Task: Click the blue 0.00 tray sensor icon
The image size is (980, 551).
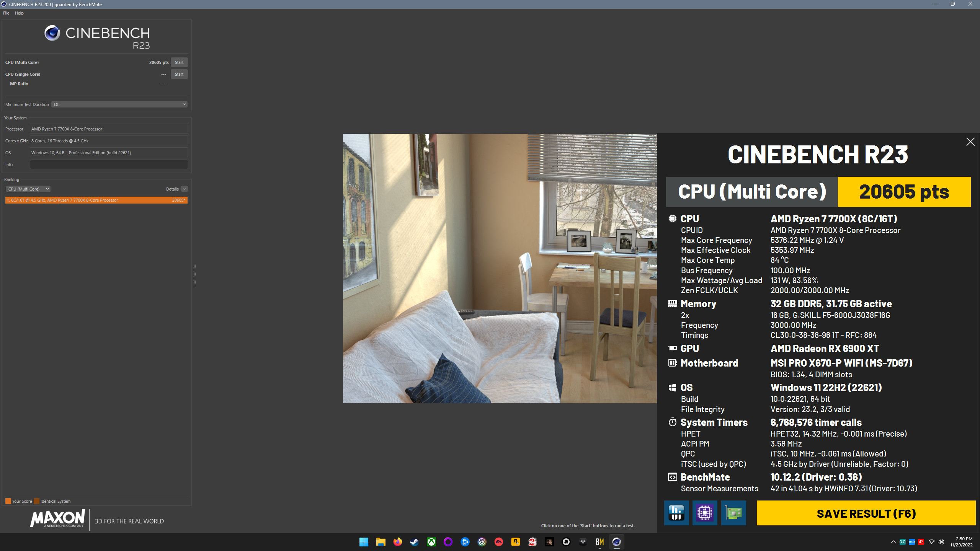Action: [x=912, y=542]
